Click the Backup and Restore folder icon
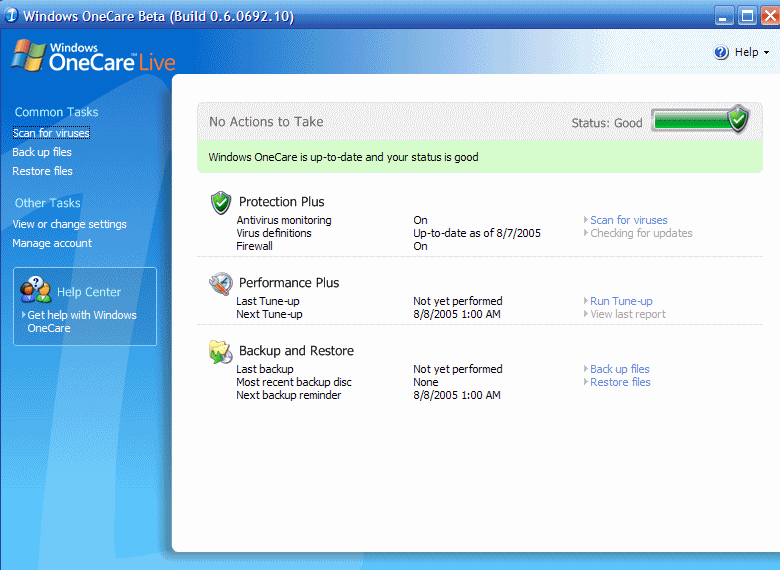780x570 pixels. tap(221, 352)
